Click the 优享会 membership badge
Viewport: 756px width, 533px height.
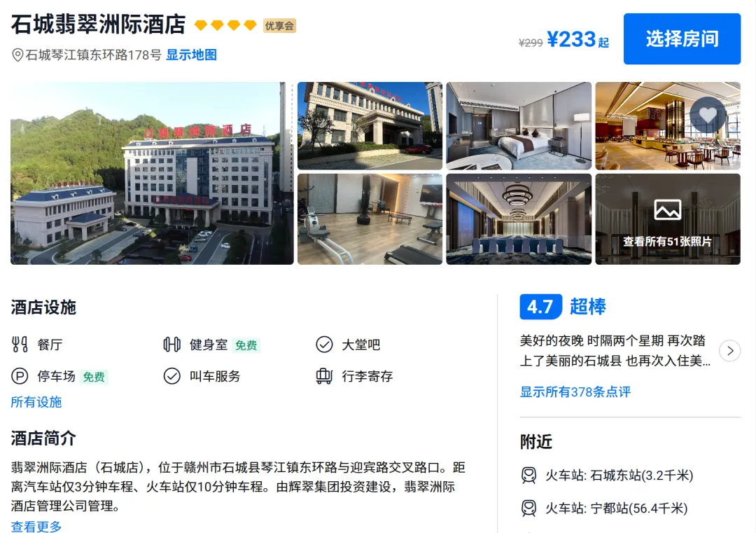(x=279, y=26)
